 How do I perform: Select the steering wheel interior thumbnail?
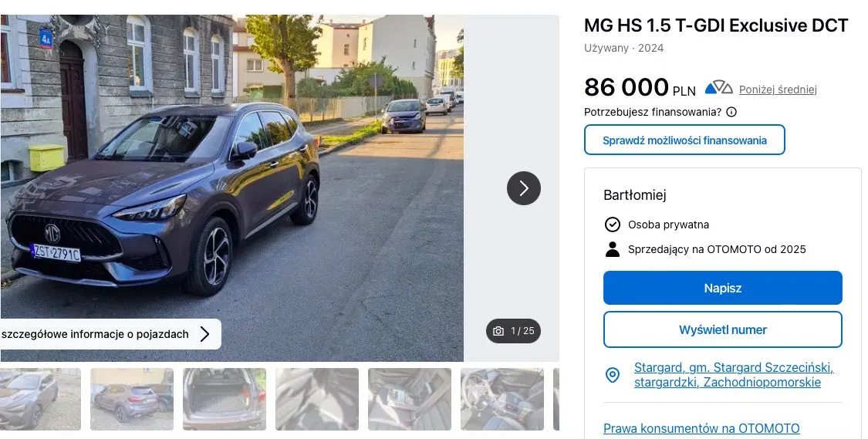point(502,399)
